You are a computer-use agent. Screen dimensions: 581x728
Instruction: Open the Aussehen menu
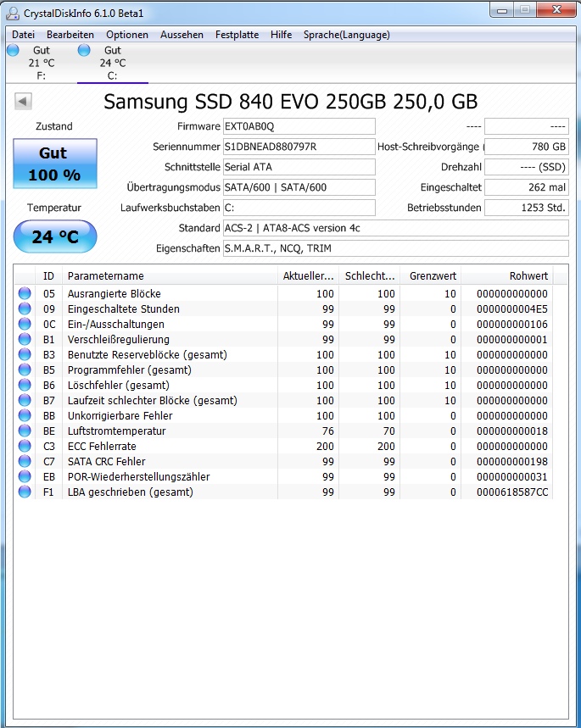click(x=182, y=35)
